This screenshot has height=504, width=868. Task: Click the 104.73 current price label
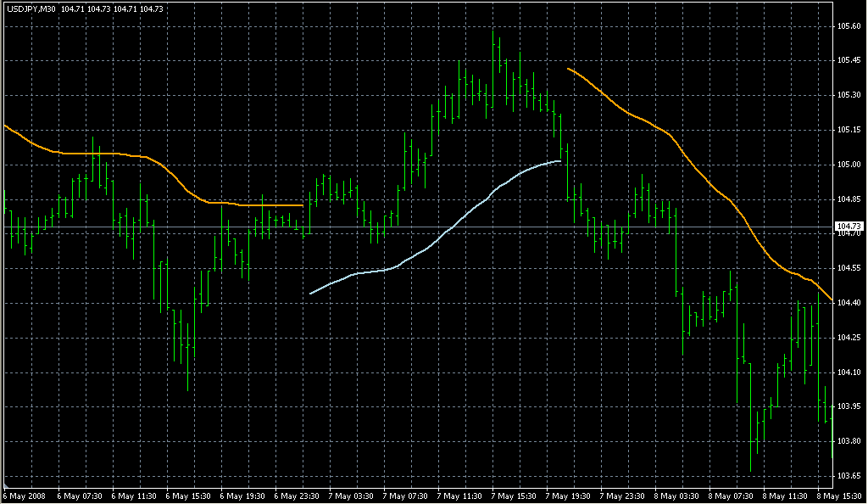tap(849, 227)
